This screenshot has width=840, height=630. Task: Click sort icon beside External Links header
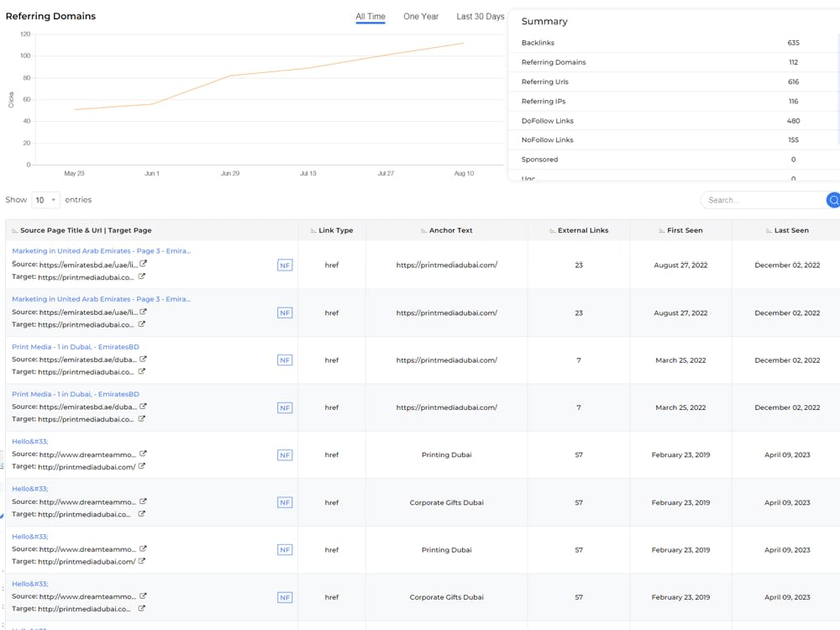pyautogui.click(x=553, y=231)
